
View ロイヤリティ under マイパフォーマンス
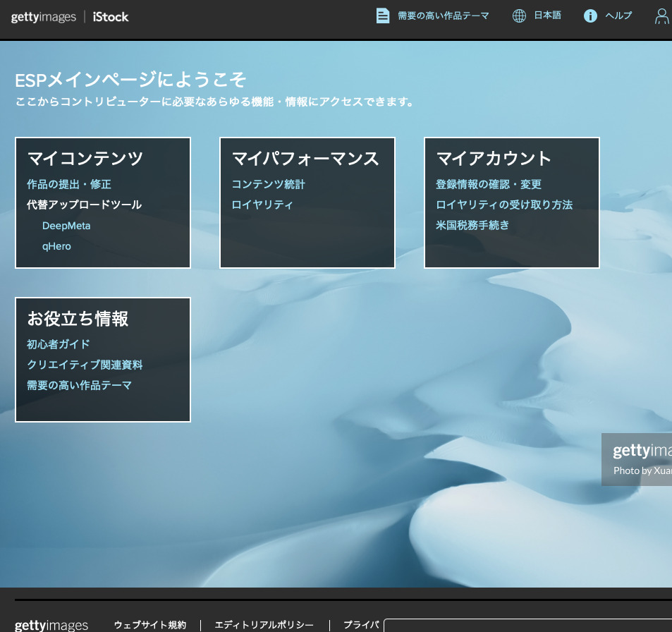coord(262,205)
